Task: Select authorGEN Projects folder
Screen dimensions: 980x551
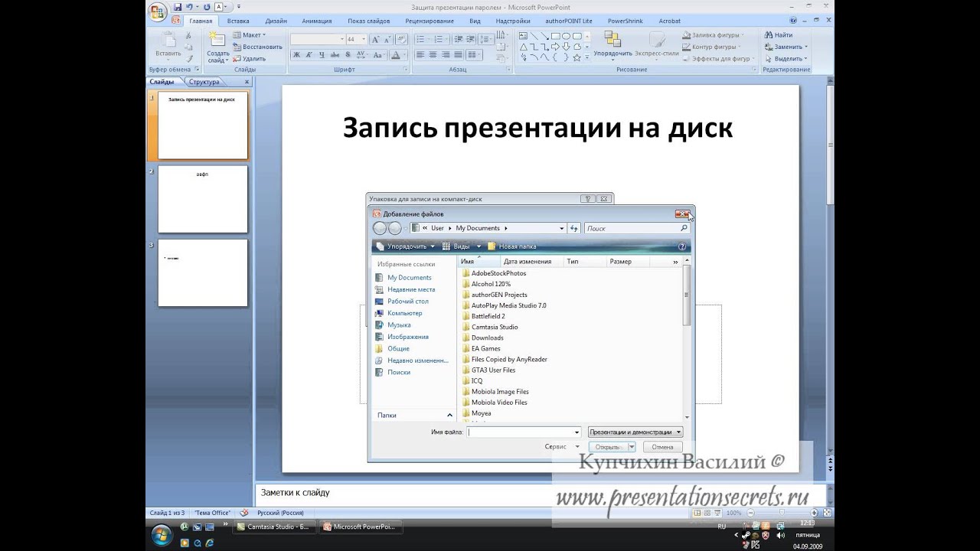Action: 499,295
